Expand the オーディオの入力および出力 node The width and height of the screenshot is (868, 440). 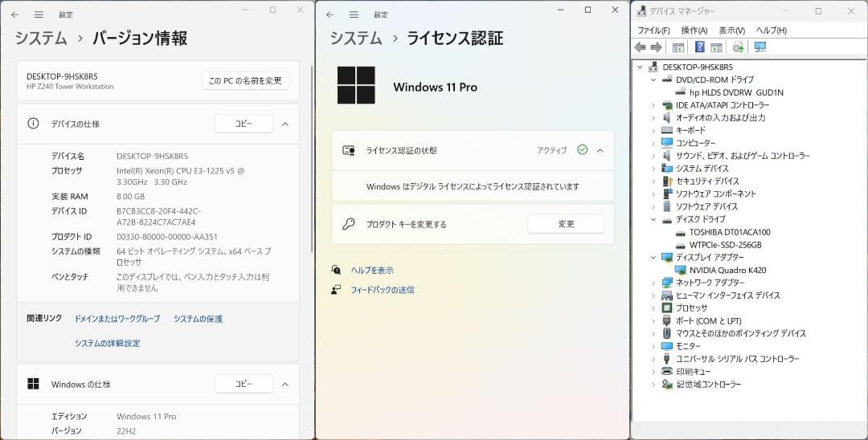point(653,118)
